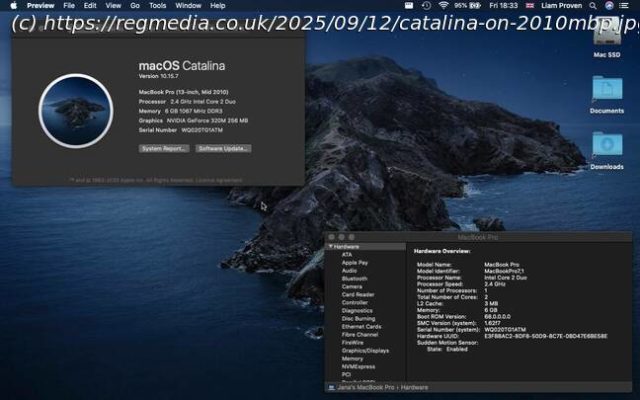Click the Sudden Motion Sensor State Enabled line
Viewport: 640px width, 400px height.
447,349
